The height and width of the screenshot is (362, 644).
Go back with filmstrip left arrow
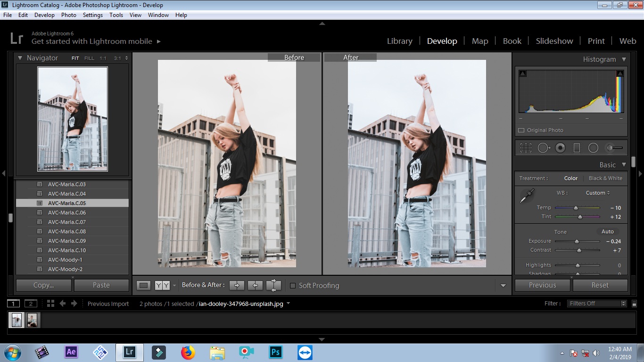pyautogui.click(x=62, y=304)
